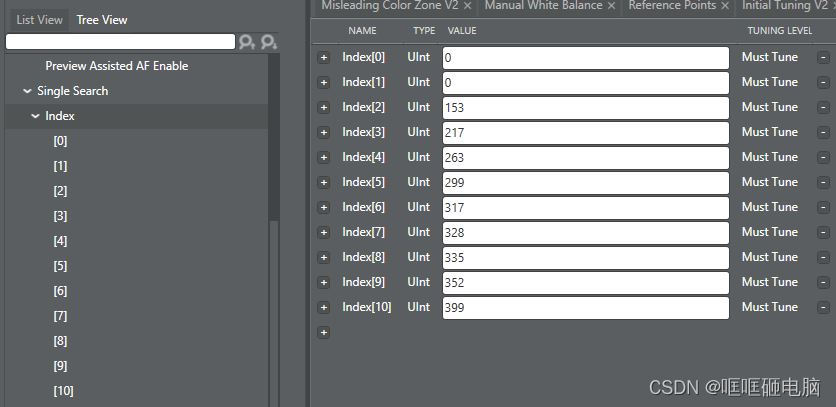Click the minus icon on Index[0] row
Screen dimensions: 836x407
pos(823,58)
